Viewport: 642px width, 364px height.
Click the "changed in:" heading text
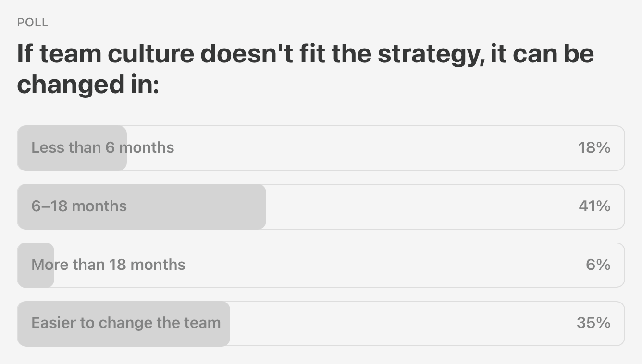[x=88, y=85]
